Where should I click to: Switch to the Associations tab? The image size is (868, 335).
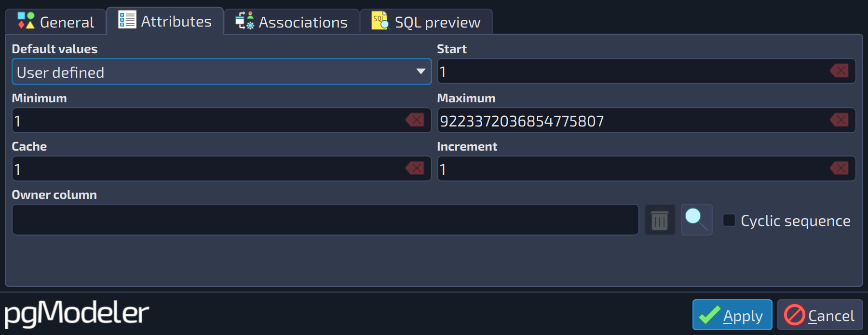pyautogui.click(x=292, y=22)
